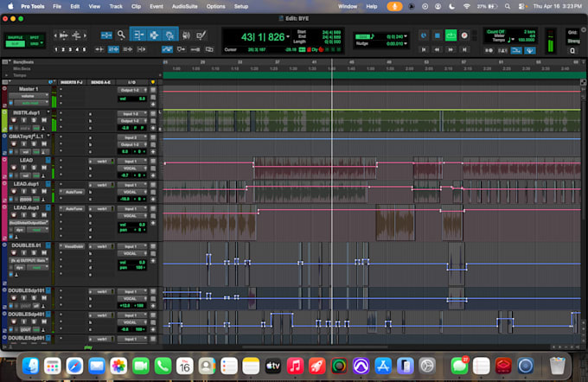Open the Track menu

click(116, 6)
